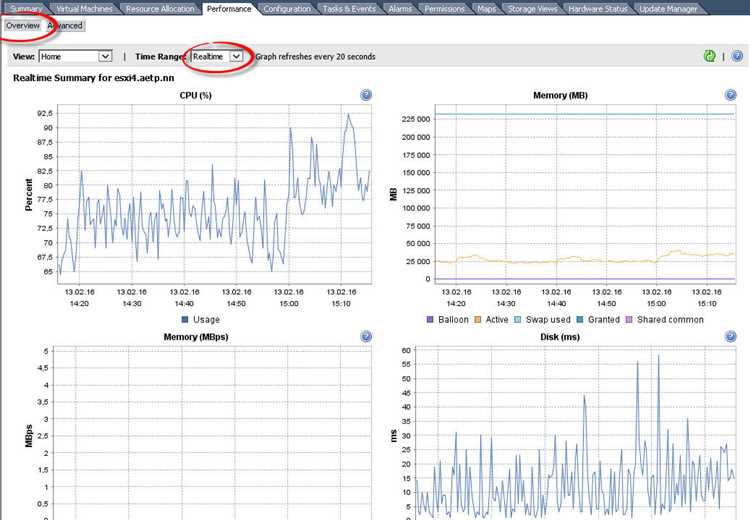Click the 'Swap used' legend label
Screen dimensions: 750x520
(548, 320)
